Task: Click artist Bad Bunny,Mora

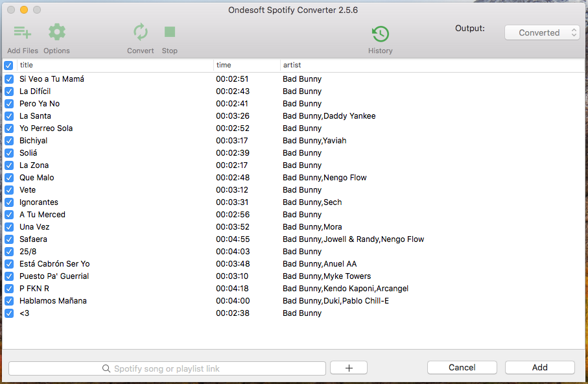Action: coord(312,227)
